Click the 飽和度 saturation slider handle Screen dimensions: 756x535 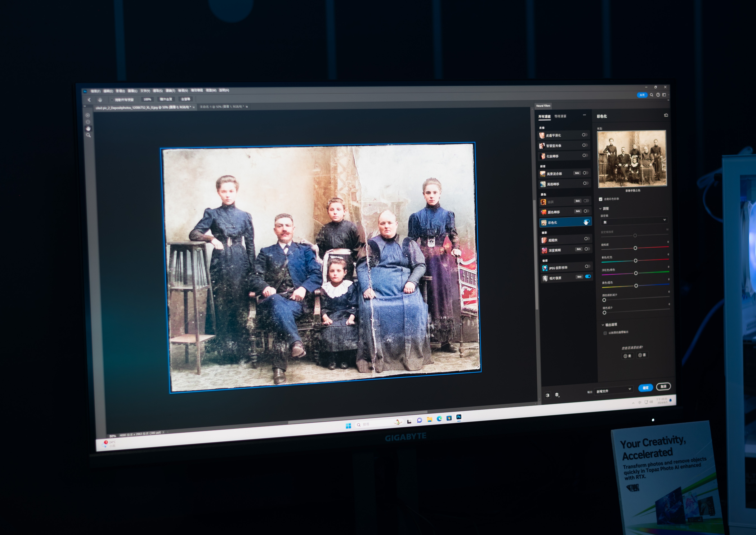click(x=635, y=248)
